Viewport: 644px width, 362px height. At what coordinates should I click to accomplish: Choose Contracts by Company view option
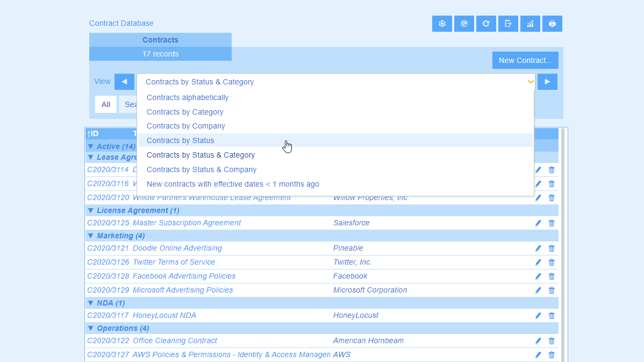point(185,126)
